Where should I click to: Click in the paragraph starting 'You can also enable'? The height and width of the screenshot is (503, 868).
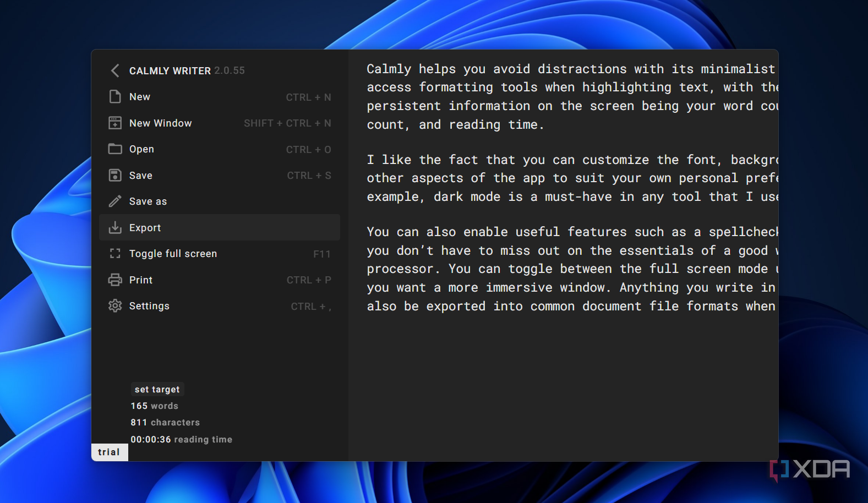click(571, 269)
